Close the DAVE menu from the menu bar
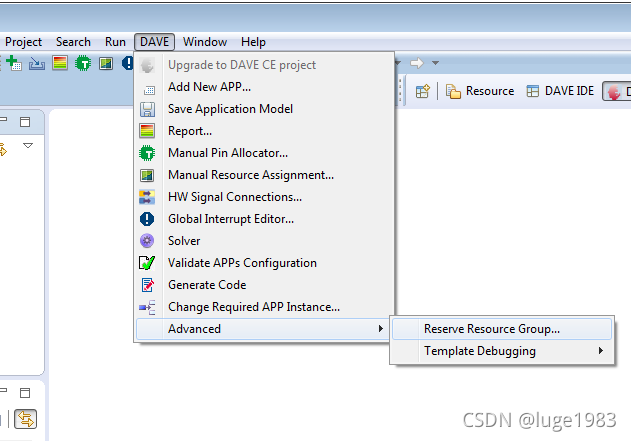The height and width of the screenshot is (441, 631). coord(155,42)
